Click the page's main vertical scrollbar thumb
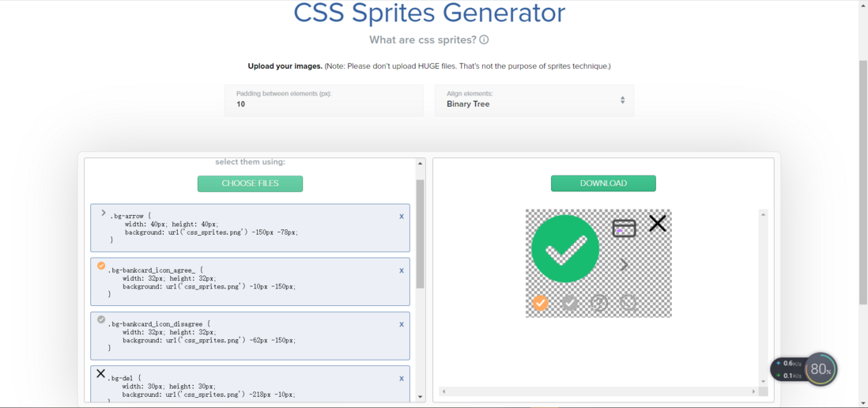The width and height of the screenshot is (868, 408). [x=863, y=182]
